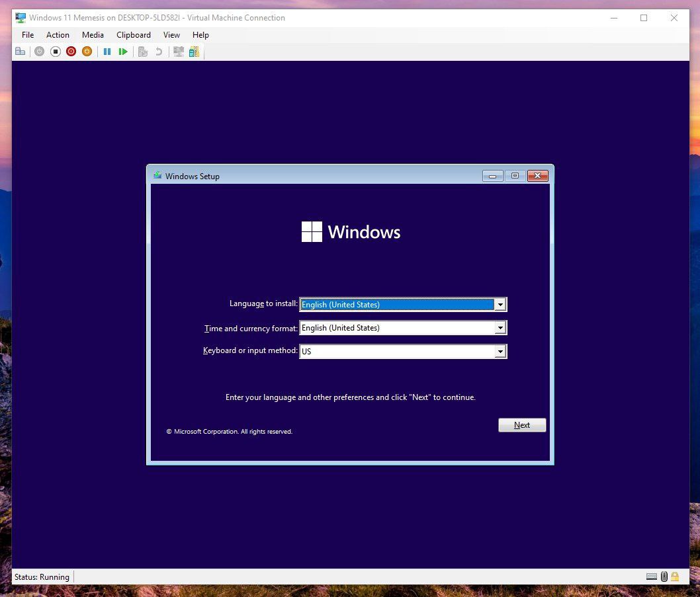Screen dimensions: 700x597
Task: Close the Windows Setup dialog
Action: click(x=537, y=176)
